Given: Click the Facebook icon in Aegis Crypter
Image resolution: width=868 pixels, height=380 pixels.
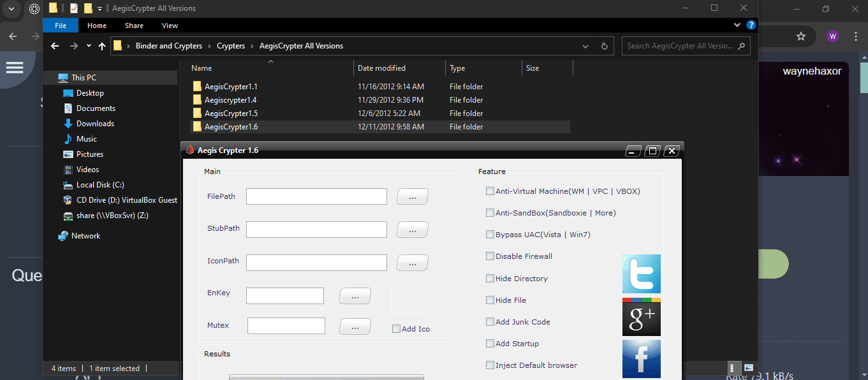Looking at the screenshot, I should pos(642,359).
